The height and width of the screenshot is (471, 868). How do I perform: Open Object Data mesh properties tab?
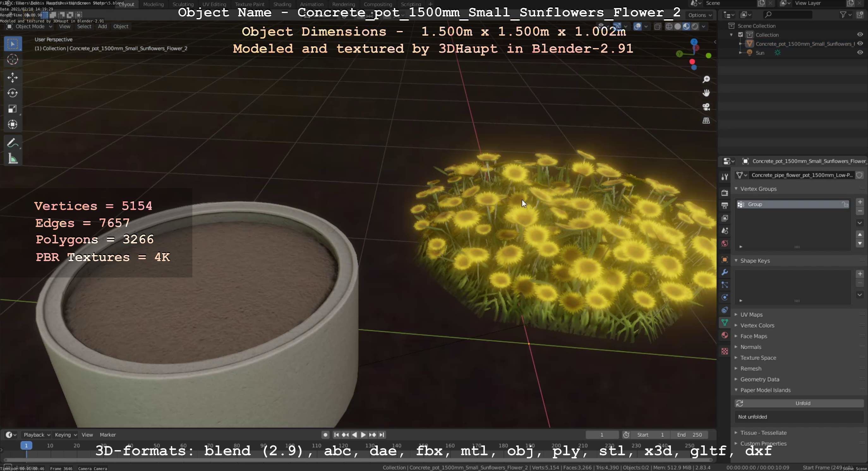725,323
